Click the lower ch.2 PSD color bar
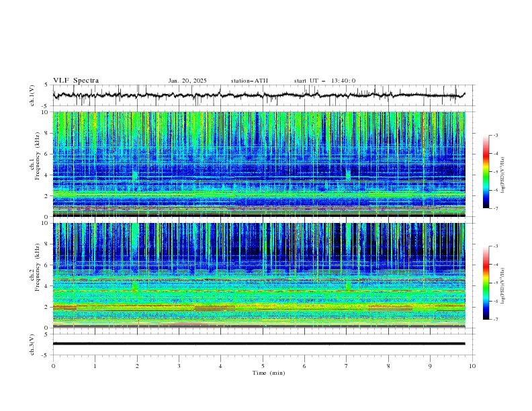The height and width of the screenshot is (411, 532). (x=486, y=283)
